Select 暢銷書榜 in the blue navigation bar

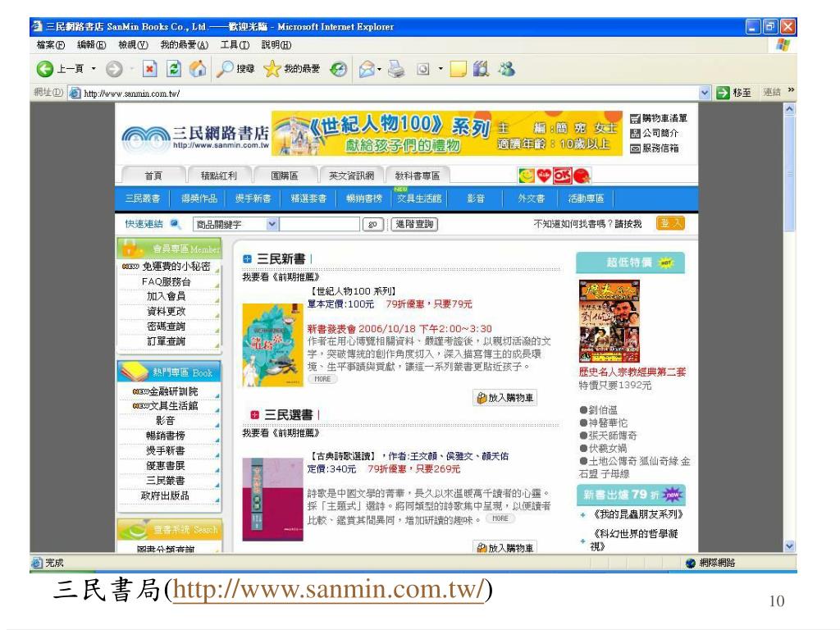tap(363, 199)
